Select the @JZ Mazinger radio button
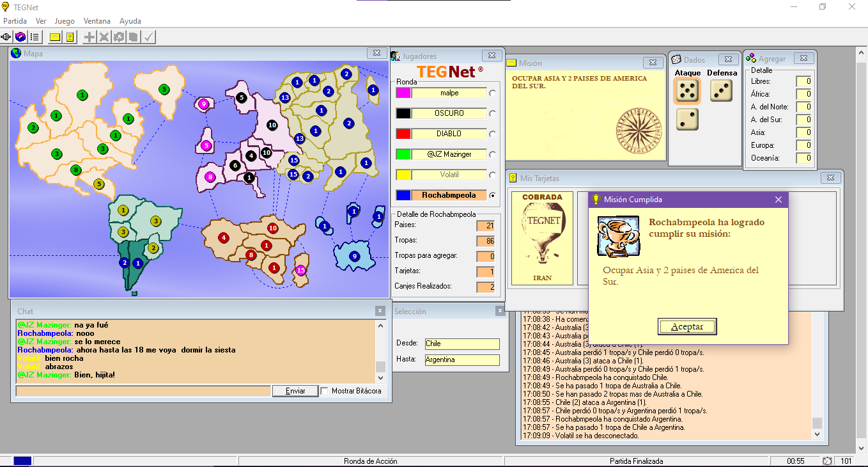 click(492, 154)
